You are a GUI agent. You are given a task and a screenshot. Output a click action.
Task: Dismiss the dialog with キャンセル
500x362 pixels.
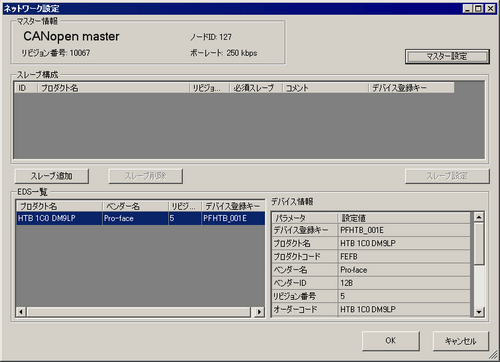tap(461, 341)
